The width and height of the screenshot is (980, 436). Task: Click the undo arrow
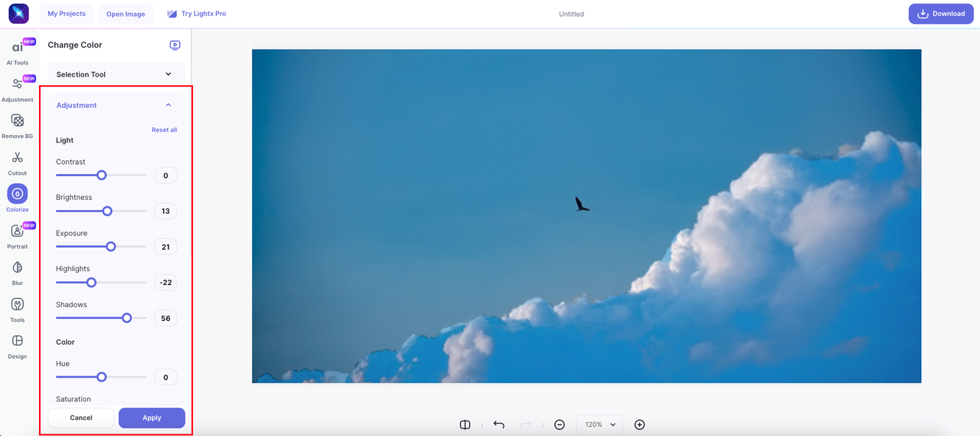(498, 425)
